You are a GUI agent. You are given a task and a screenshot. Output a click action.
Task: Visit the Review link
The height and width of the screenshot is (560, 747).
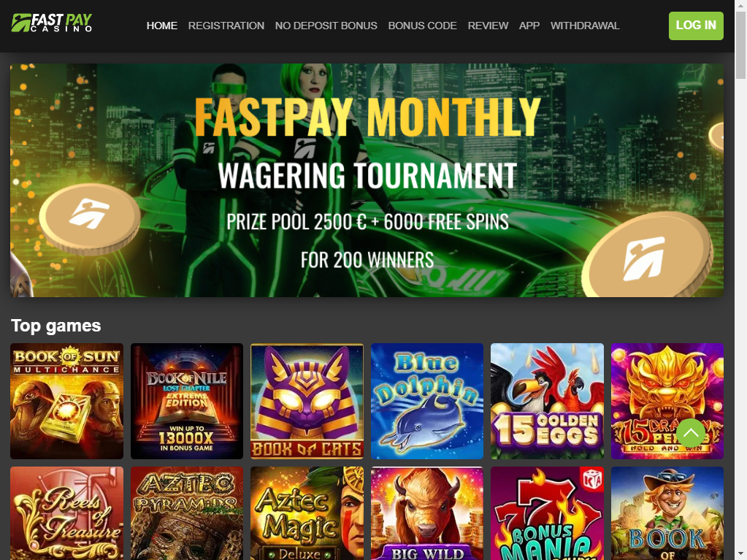(x=488, y=26)
